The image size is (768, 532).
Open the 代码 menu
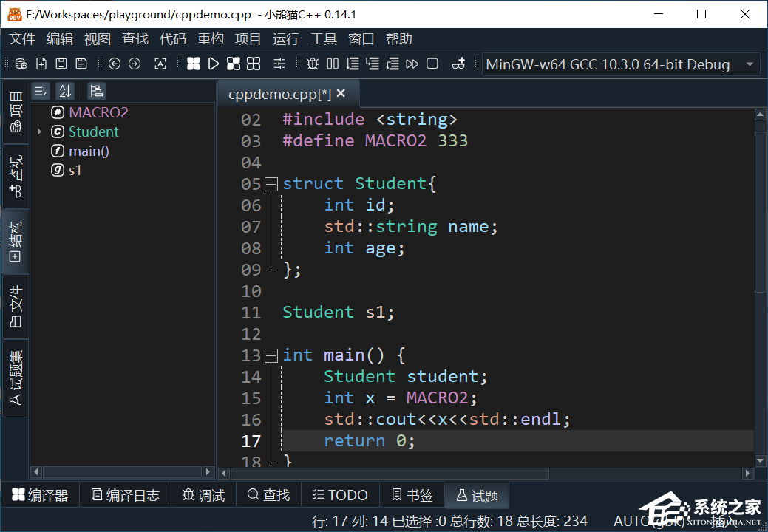click(173, 38)
